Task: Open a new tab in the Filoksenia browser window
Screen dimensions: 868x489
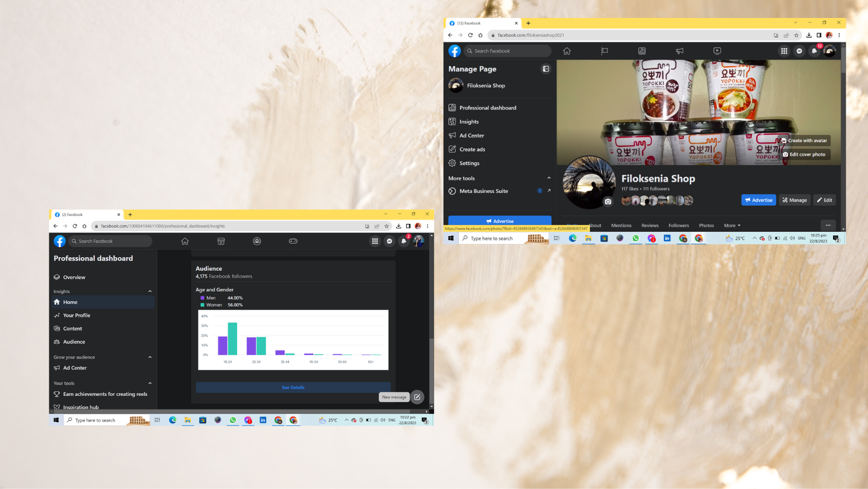Action: (x=528, y=23)
